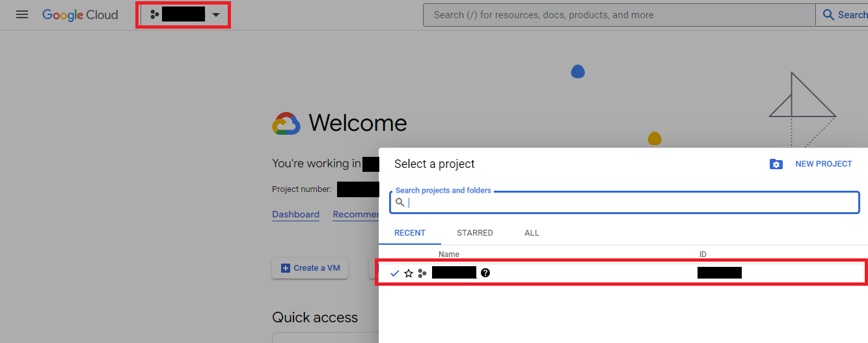Click the new project folder gear icon
The width and height of the screenshot is (868, 343).
(x=776, y=164)
